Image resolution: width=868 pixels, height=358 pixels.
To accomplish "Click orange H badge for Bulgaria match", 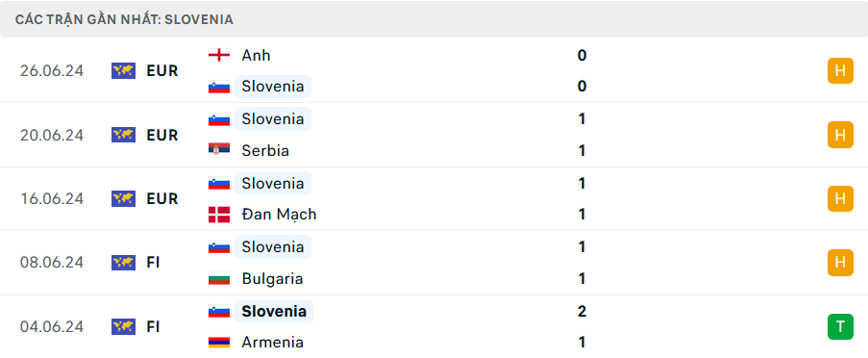I will pos(840,263).
